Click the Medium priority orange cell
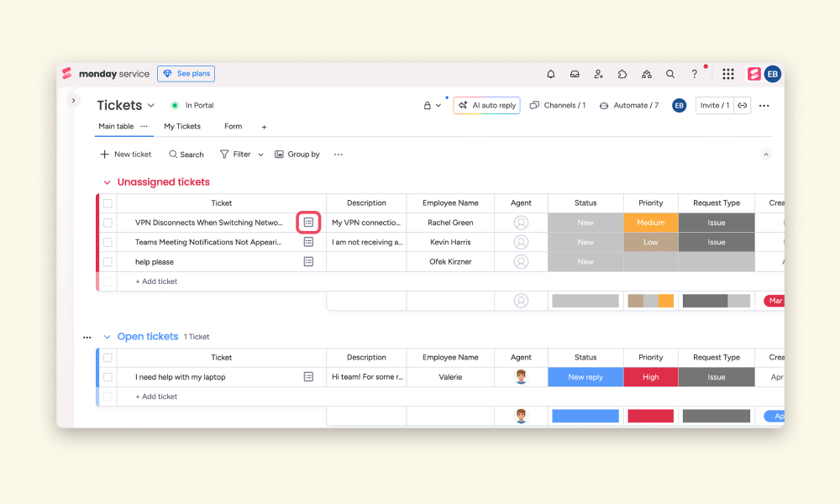The height and width of the screenshot is (504, 840). [x=651, y=223]
